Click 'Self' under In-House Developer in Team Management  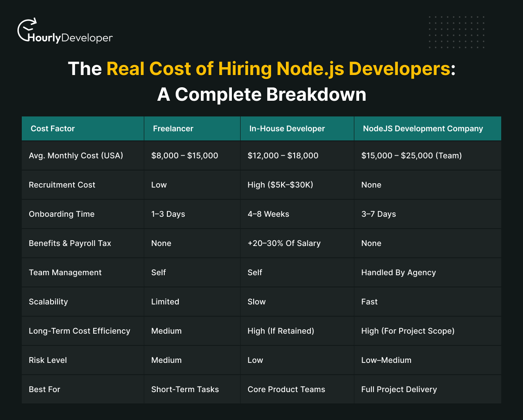255,273
